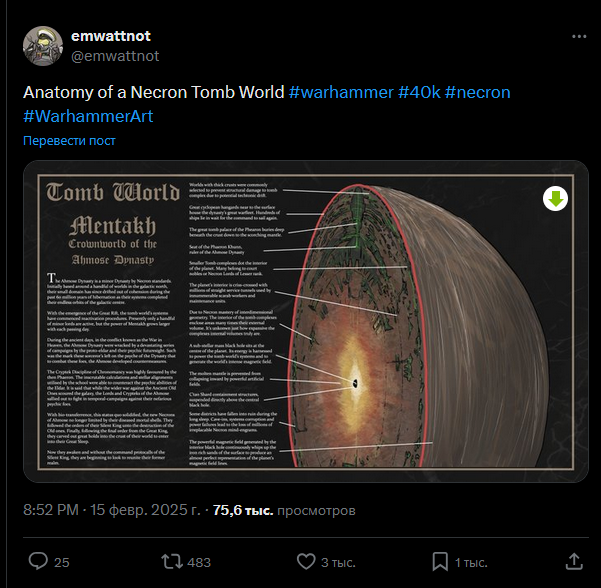Click the 483 repost count
The width and height of the screenshot is (601, 588).
[199, 562]
